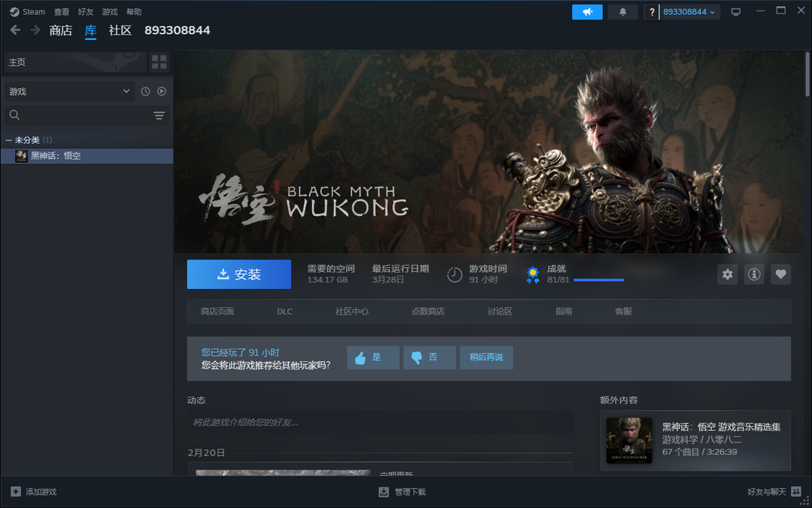This screenshot has width=812, height=508.
Task: Open the 商店页面 link
Action: tap(217, 312)
